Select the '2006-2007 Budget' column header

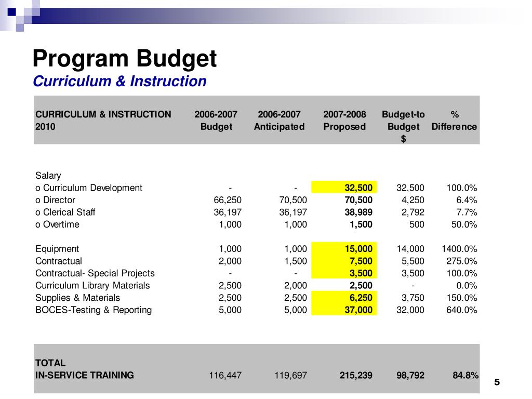coord(216,121)
